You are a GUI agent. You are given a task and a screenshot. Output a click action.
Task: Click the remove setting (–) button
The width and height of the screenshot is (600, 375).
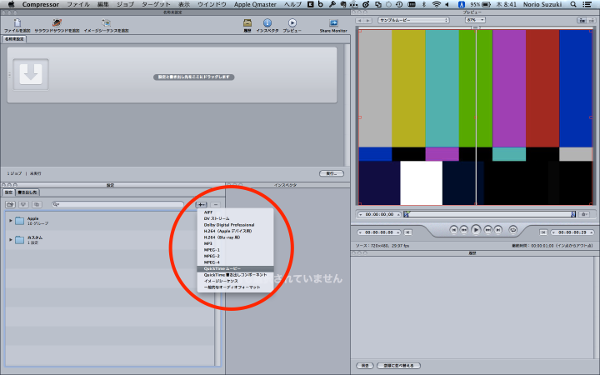tap(215, 205)
